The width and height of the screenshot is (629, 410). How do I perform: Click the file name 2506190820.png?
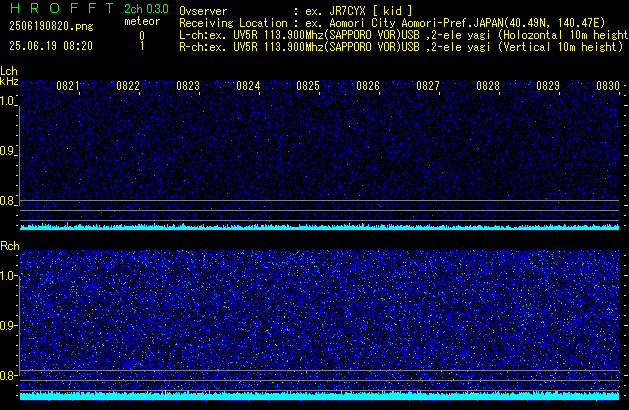coord(51,26)
